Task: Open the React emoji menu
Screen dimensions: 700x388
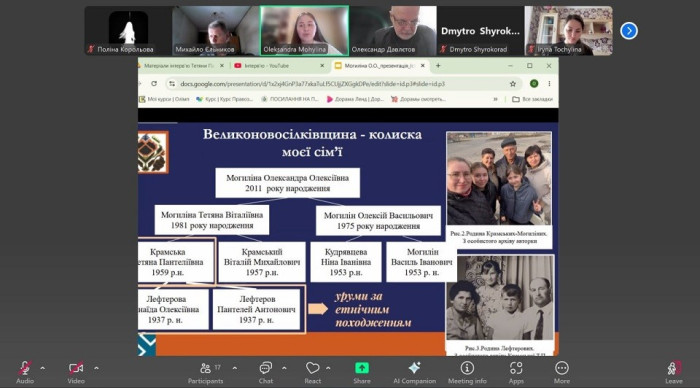Action: tap(312, 372)
